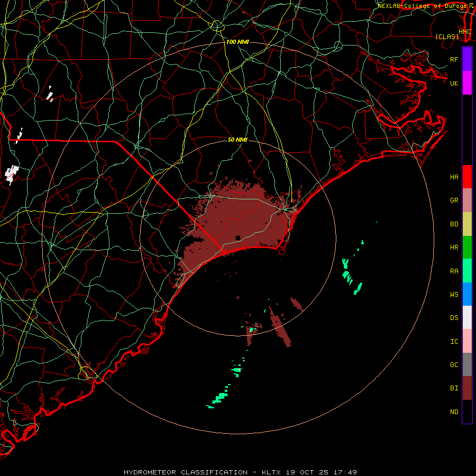Screen dimensions: 476x476
Task: Click the "HR" legend label
Action: tap(454, 248)
